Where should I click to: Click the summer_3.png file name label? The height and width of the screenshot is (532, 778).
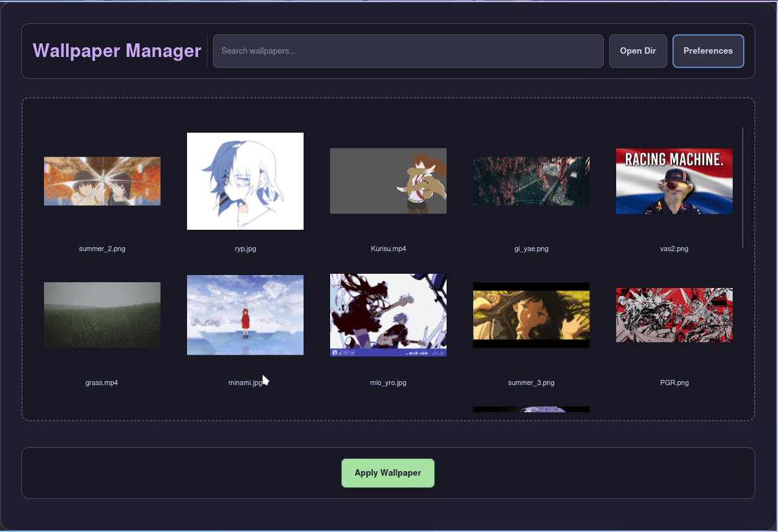pyautogui.click(x=531, y=382)
